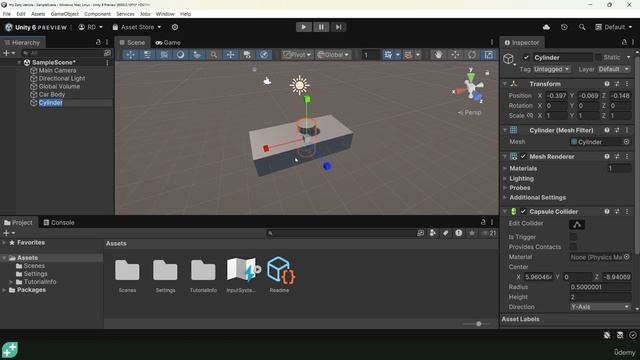The height and width of the screenshot is (360, 640).
Task: Select Main Camera in the Hierarchy
Action: (x=58, y=70)
